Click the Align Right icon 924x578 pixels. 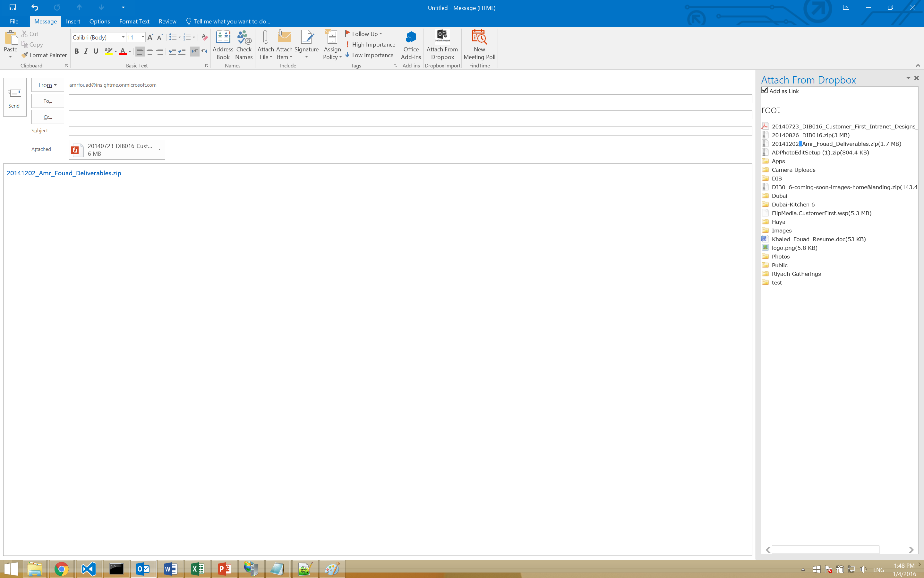(x=159, y=51)
